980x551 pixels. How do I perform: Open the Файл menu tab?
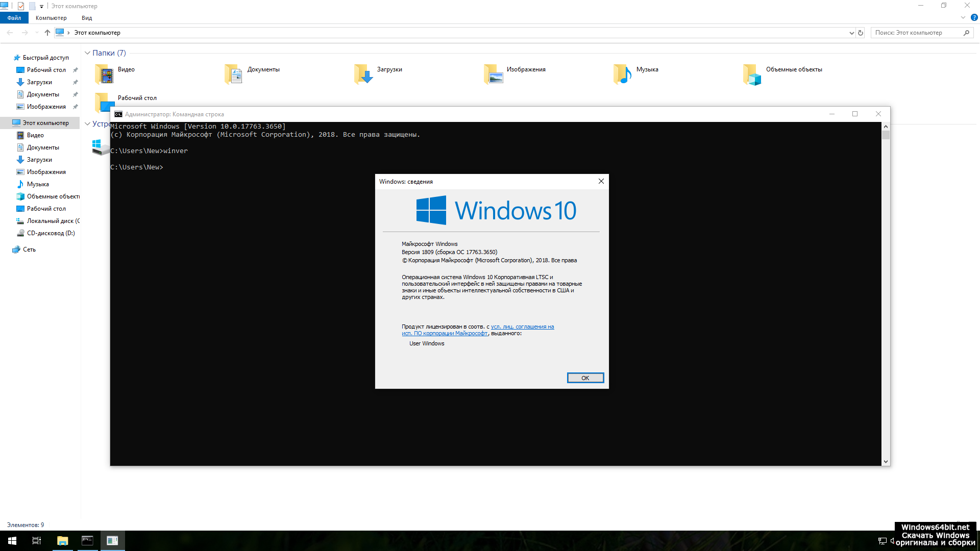pyautogui.click(x=14, y=18)
